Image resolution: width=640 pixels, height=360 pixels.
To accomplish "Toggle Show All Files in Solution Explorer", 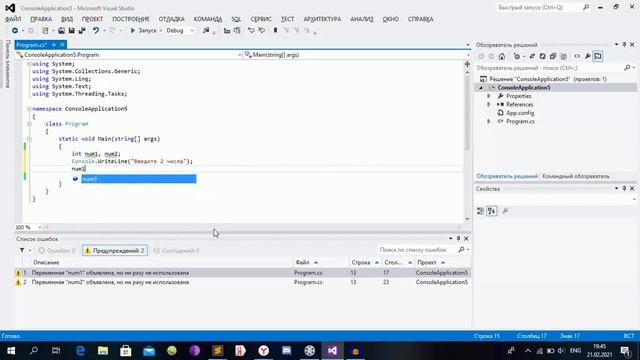I will coord(564,56).
